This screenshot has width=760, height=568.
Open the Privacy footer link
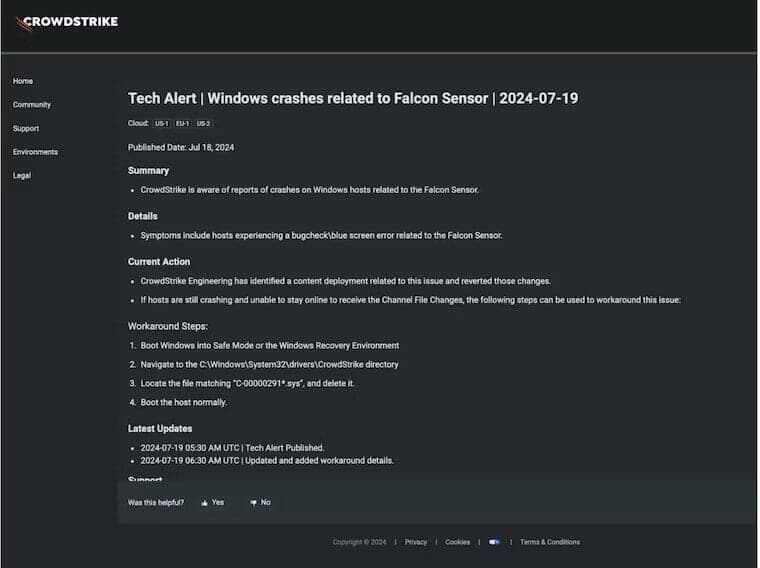pos(416,542)
